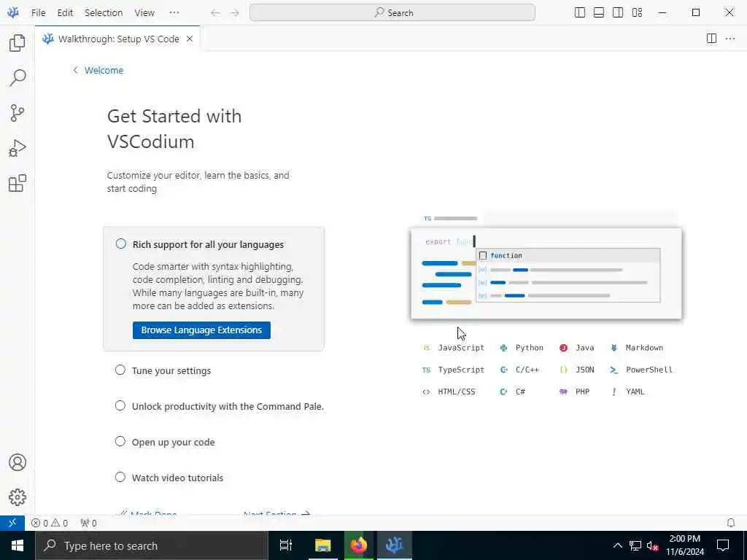Open Task View on taskbar
Screen dimensions: 747x560
[x=286, y=545]
